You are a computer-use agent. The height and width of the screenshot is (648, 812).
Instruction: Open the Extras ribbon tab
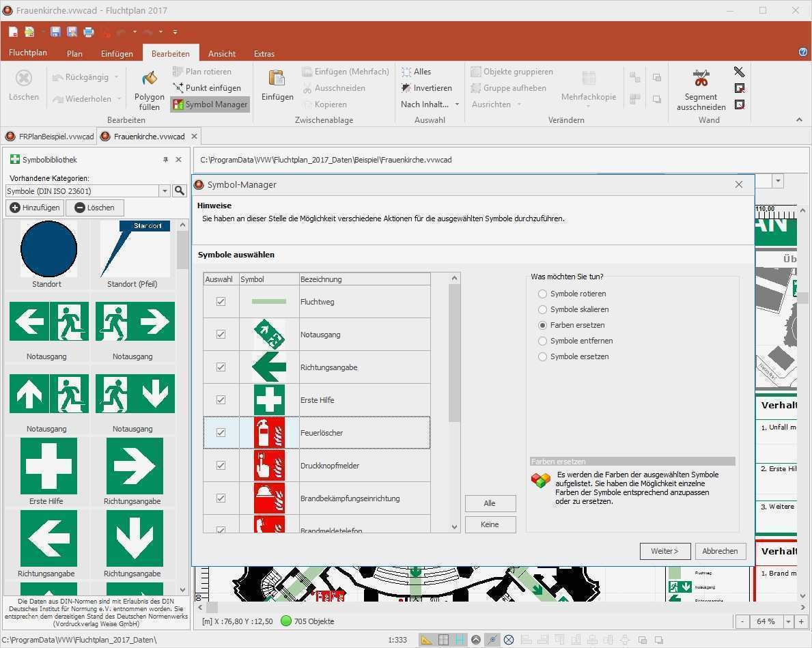coord(264,53)
